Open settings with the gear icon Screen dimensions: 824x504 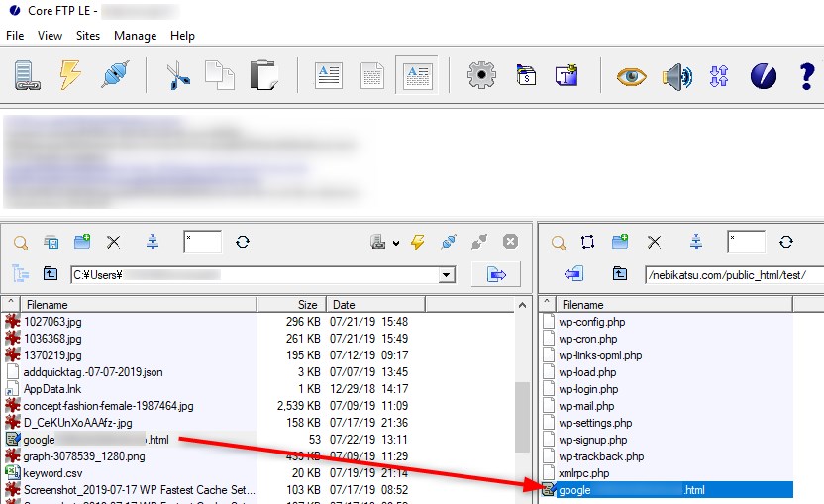(x=481, y=75)
